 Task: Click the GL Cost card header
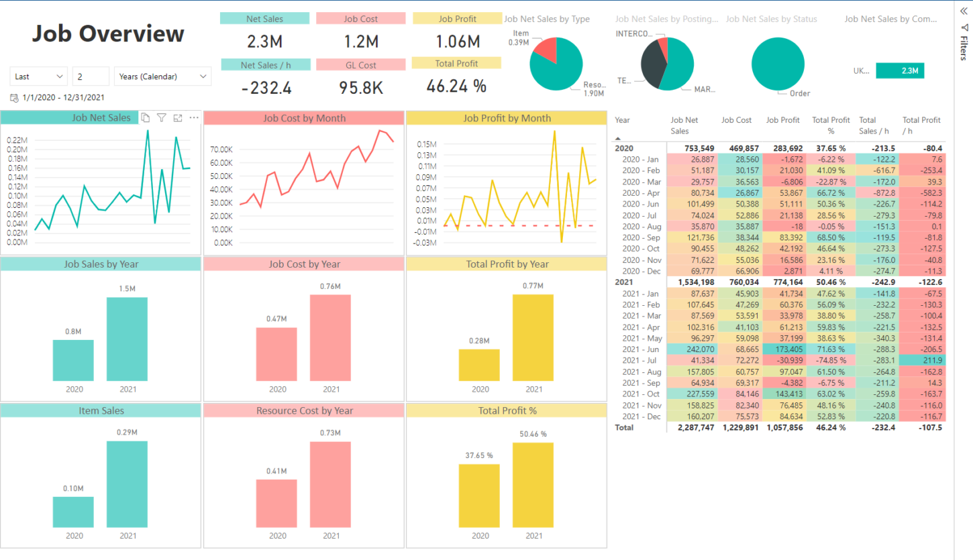[360, 64]
